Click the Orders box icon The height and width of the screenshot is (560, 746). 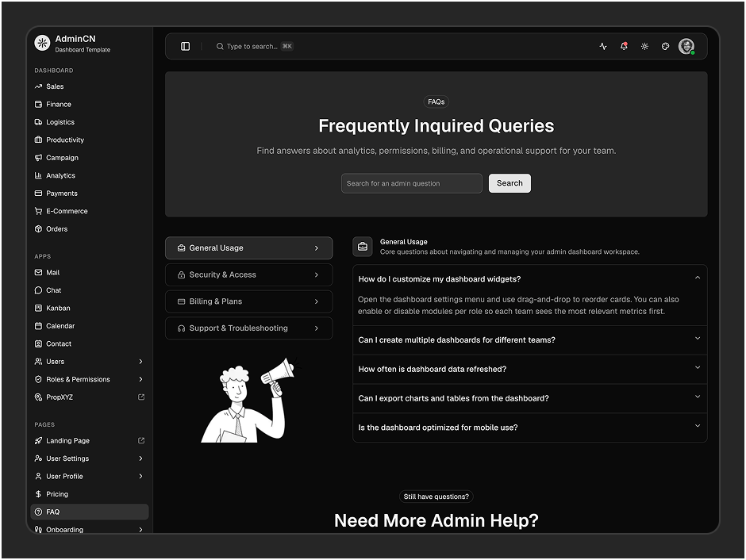click(39, 229)
